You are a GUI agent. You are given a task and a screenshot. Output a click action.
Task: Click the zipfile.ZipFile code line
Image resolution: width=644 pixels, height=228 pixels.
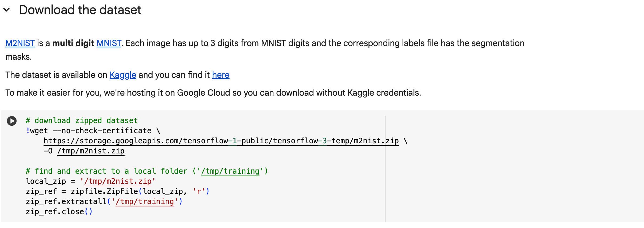coord(118,191)
